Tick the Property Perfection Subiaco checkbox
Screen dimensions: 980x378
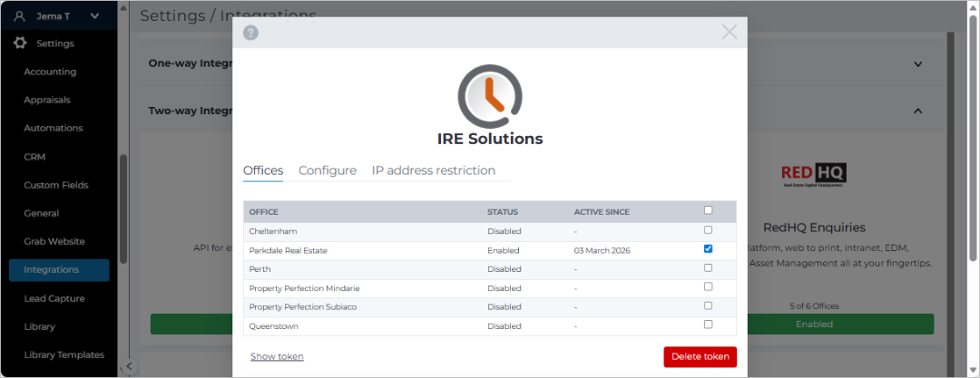click(708, 305)
